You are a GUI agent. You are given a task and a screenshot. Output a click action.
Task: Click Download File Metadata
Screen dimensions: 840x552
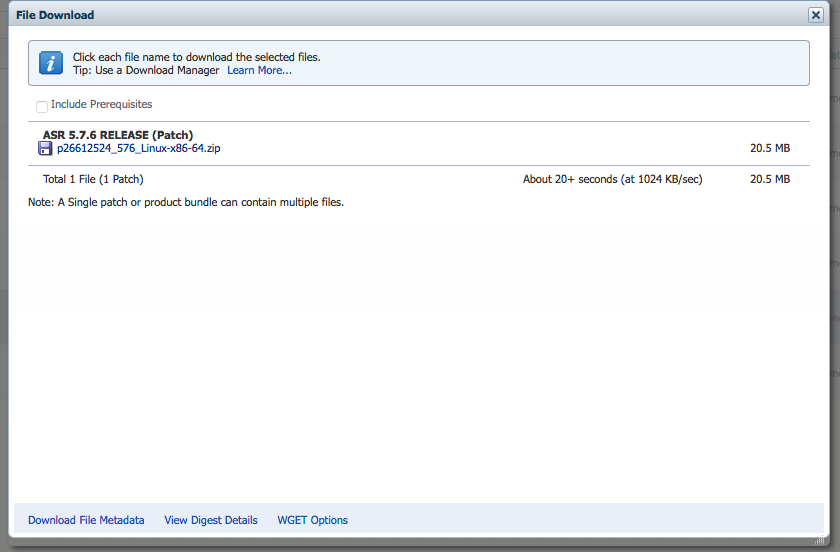tap(86, 520)
